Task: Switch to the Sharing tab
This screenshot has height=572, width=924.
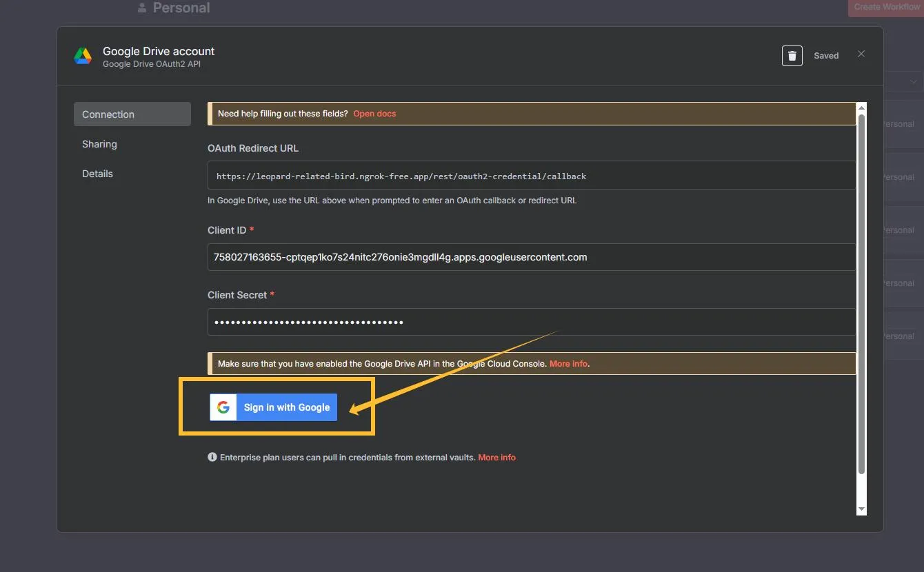Action: pos(99,144)
